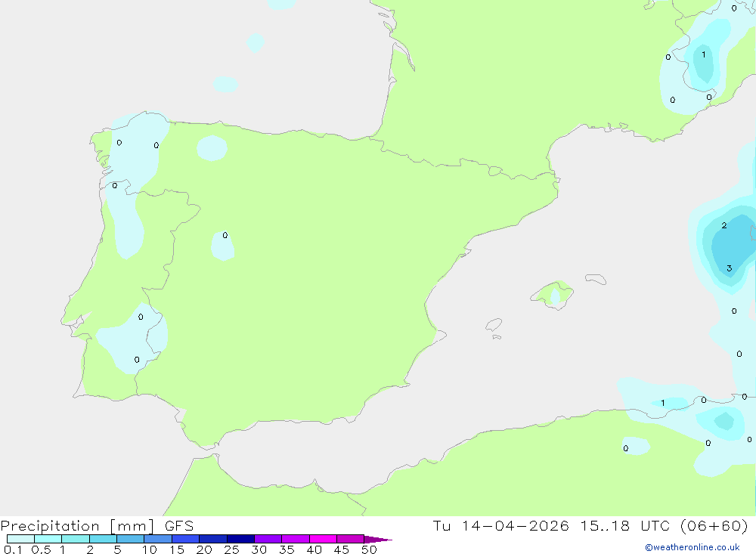
Task: Click the above-50 mm legend arrow tip
Action: click(x=378, y=540)
